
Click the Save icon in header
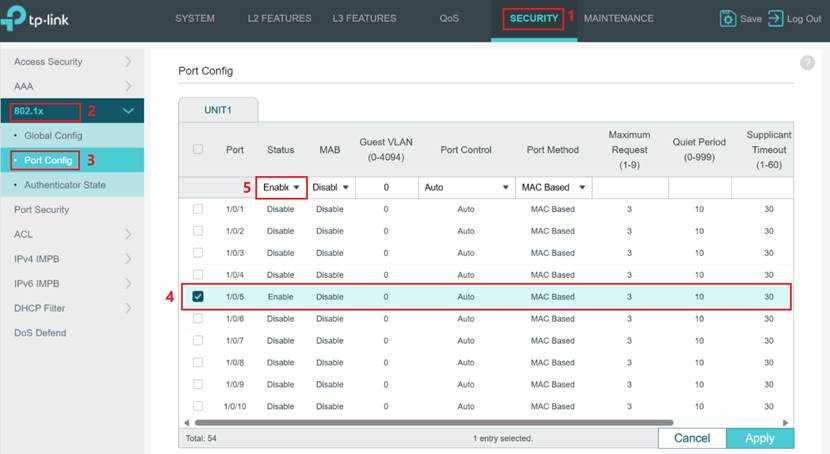[x=728, y=19]
